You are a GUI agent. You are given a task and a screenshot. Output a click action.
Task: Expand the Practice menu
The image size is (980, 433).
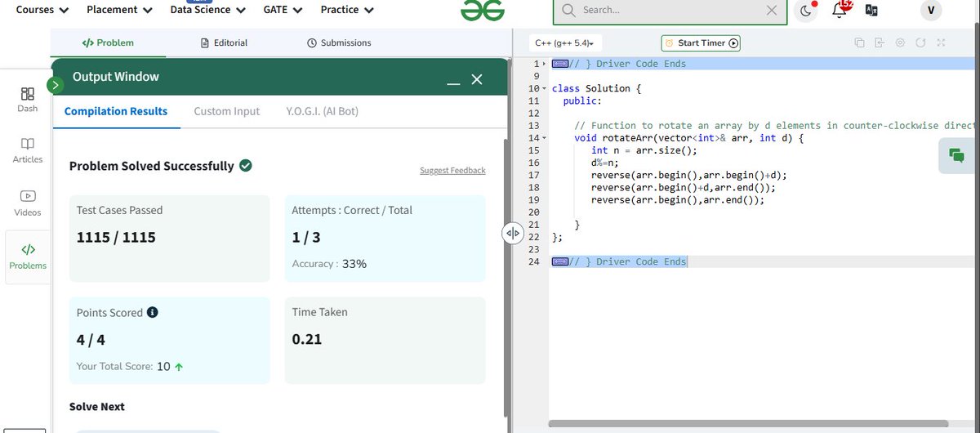click(347, 10)
